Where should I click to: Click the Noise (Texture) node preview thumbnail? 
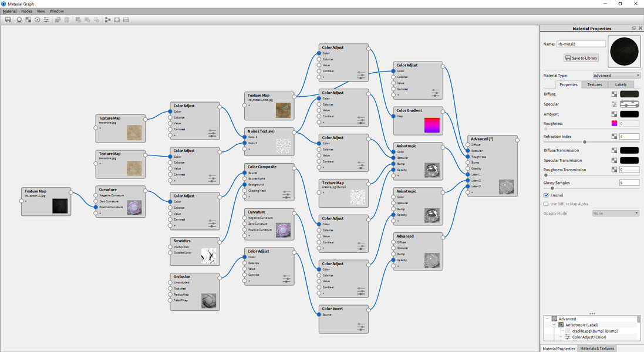click(x=283, y=146)
